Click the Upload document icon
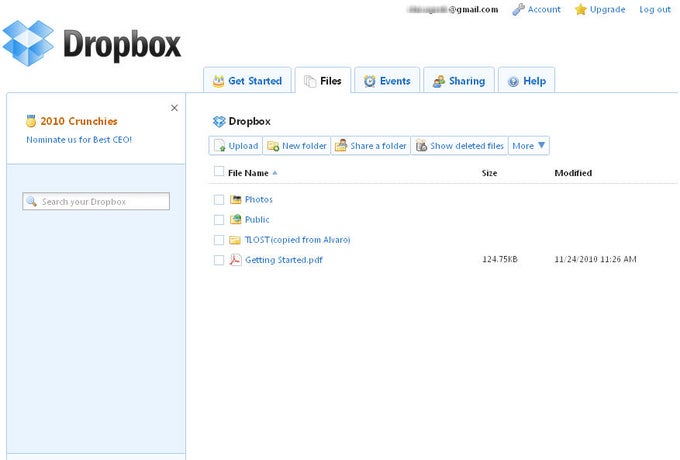 (220, 146)
